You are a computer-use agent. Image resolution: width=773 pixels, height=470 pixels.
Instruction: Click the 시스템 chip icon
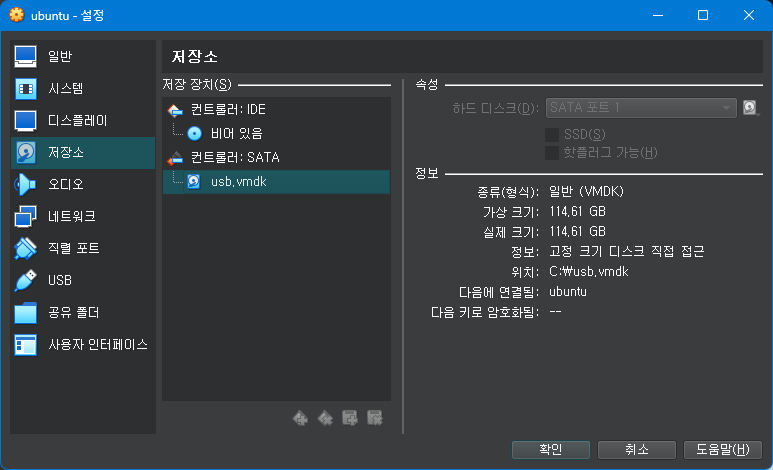tap(25, 89)
